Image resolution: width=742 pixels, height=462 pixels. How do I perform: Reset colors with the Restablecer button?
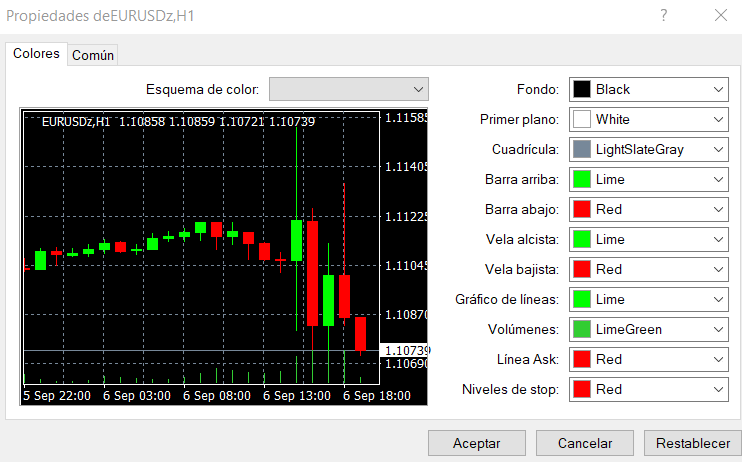(693, 443)
